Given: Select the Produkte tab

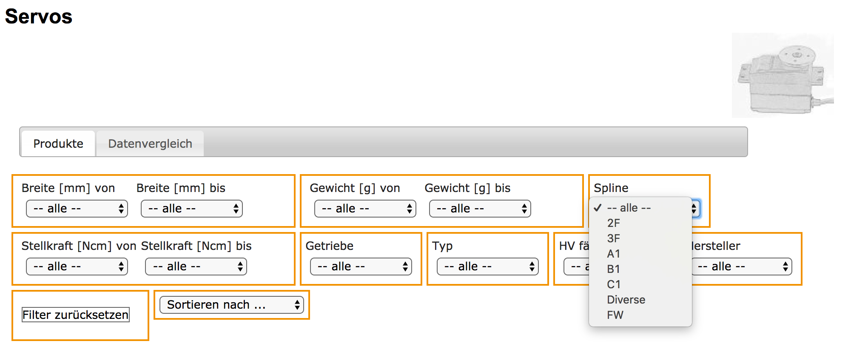Looking at the screenshot, I should [58, 144].
